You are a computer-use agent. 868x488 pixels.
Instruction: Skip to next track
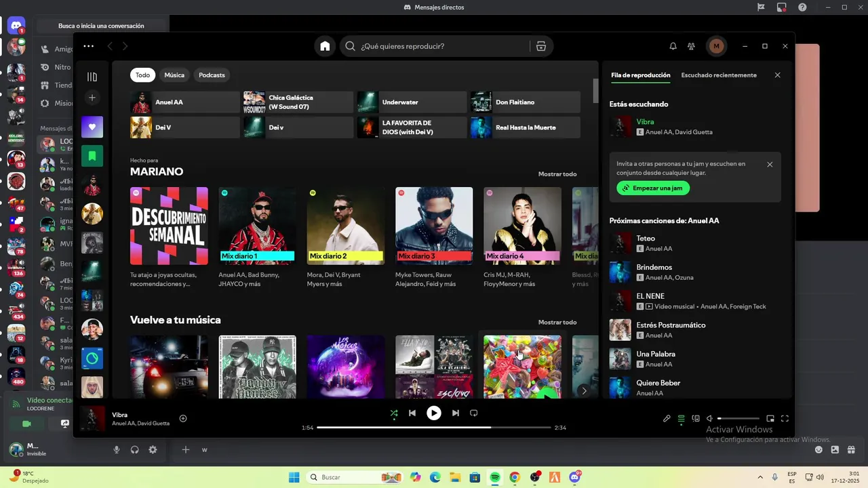456,413
